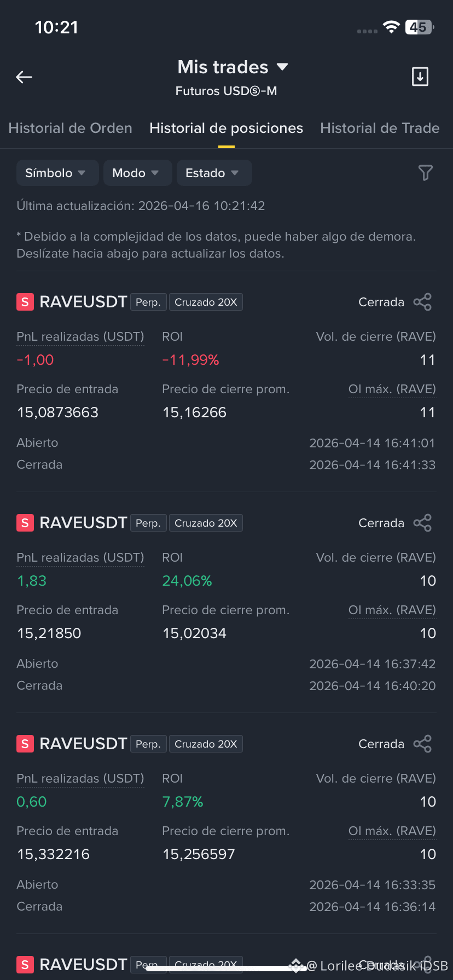Tap the download export icon

pyautogui.click(x=420, y=77)
